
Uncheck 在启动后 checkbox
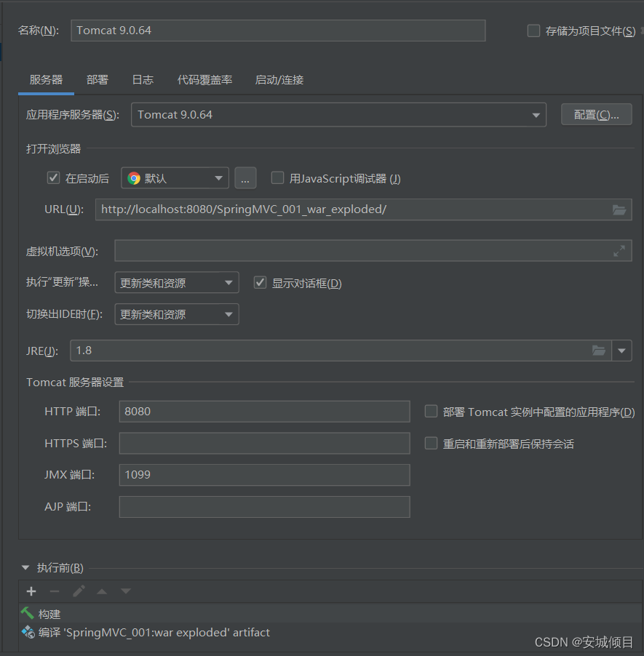[x=53, y=177]
